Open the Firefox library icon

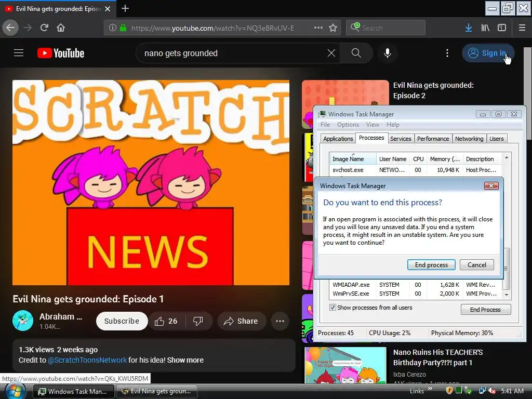485,28
